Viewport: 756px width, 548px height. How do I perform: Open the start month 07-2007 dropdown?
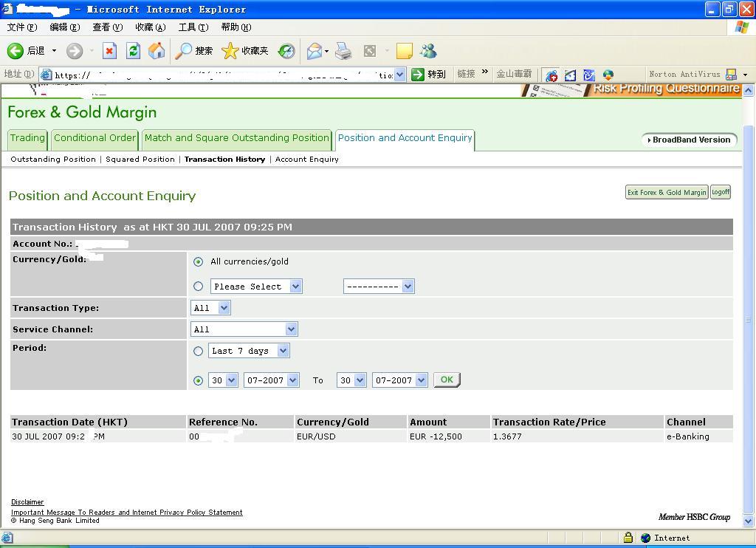point(272,380)
